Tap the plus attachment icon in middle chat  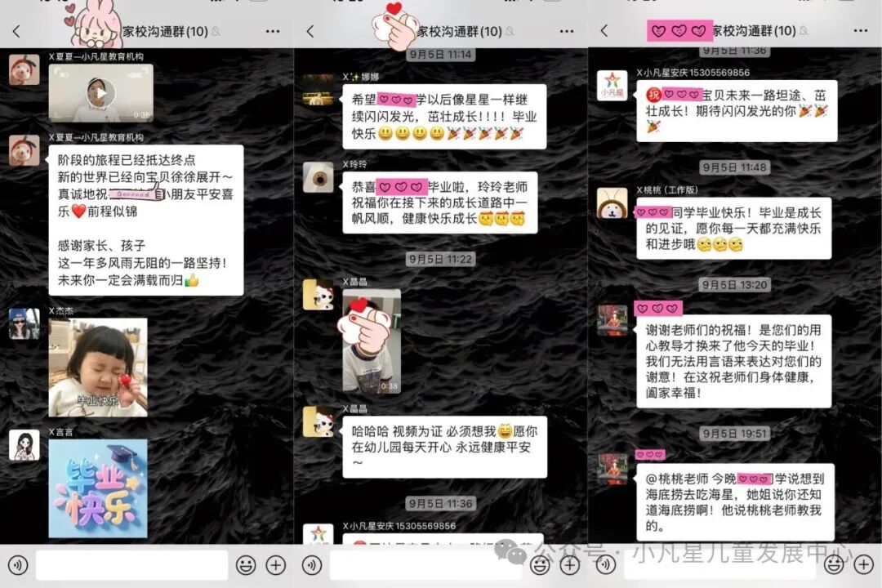coord(569,565)
